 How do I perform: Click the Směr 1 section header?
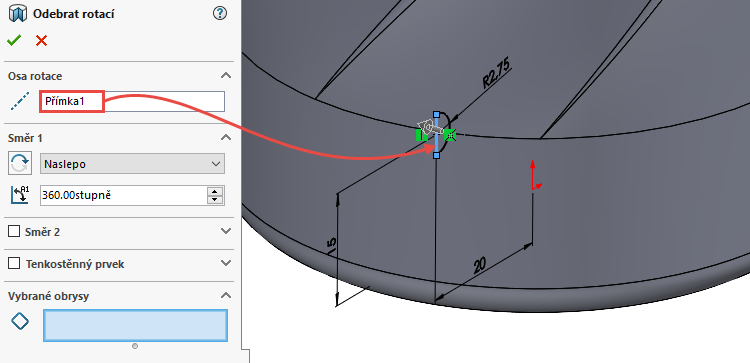click(x=25, y=138)
